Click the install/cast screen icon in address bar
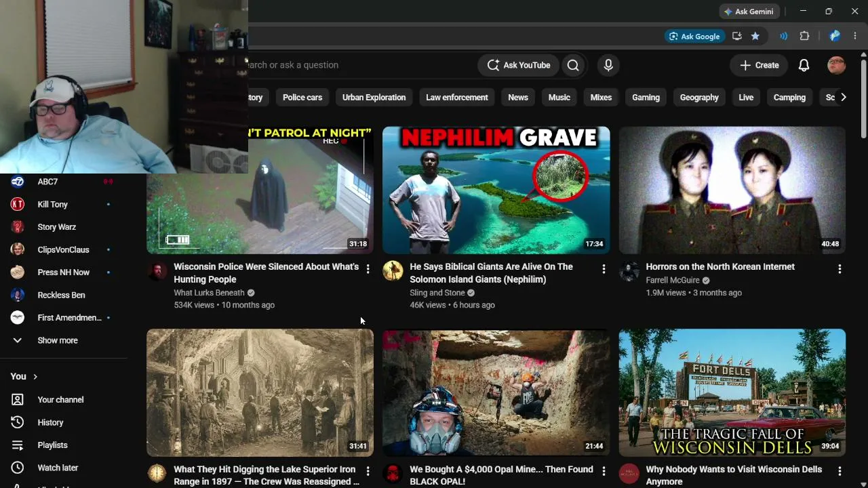 (x=737, y=36)
